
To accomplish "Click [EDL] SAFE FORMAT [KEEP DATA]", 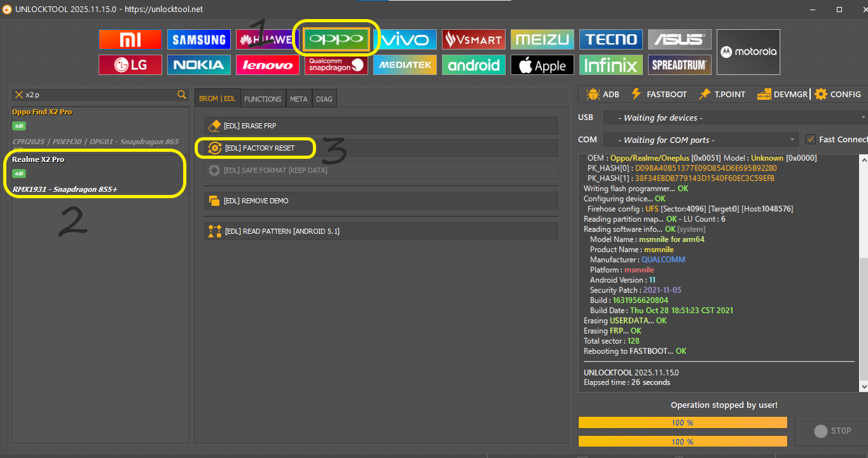I will tap(381, 170).
